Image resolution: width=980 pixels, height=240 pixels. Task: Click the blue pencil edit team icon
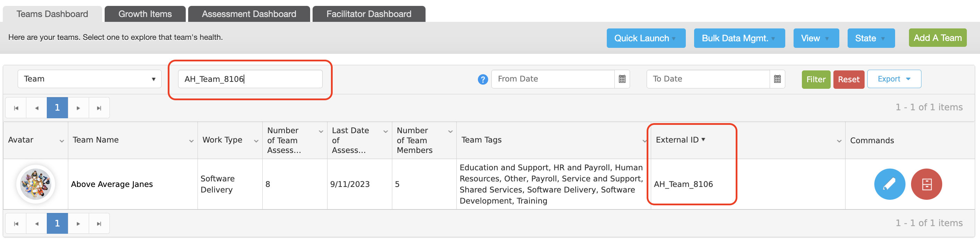[x=890, y=184]
